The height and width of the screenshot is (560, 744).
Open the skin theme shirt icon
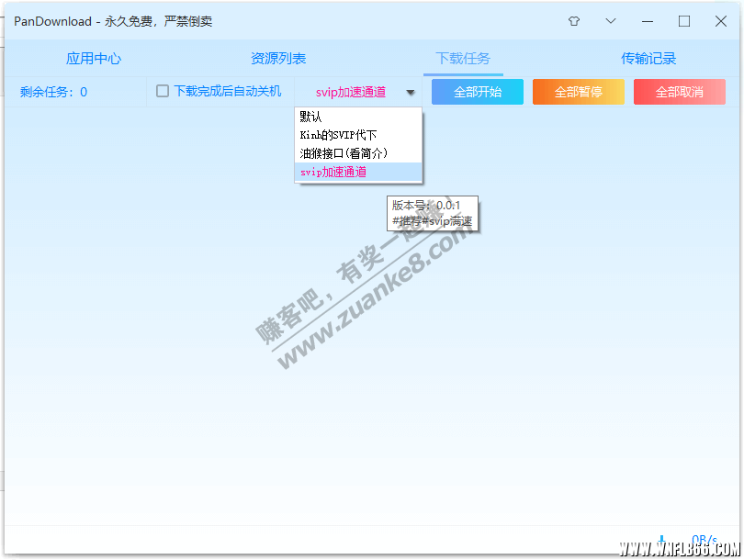click(574, 21)
